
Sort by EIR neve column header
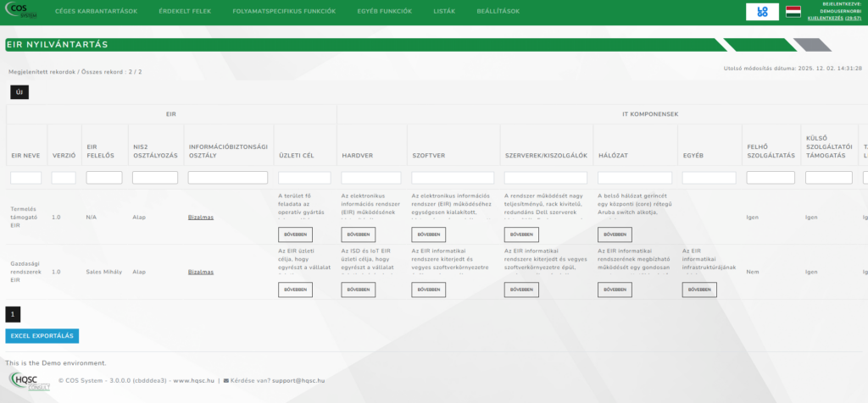25,155
